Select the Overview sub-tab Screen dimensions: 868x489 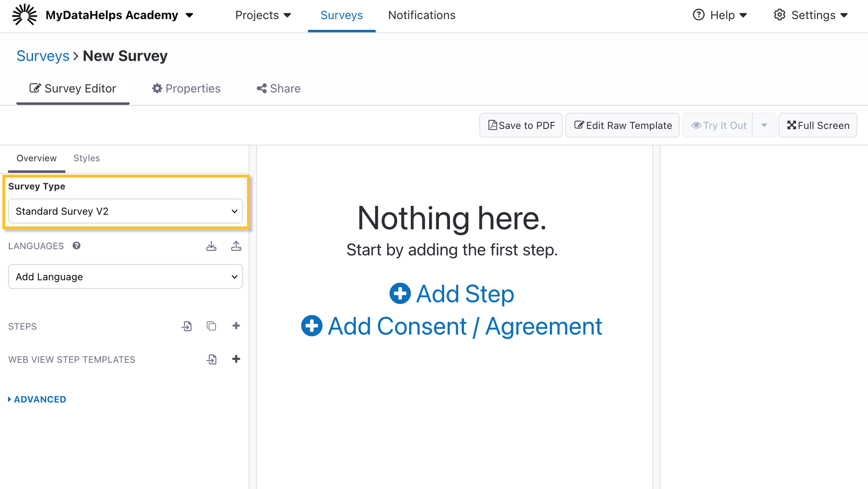point(36,158)
